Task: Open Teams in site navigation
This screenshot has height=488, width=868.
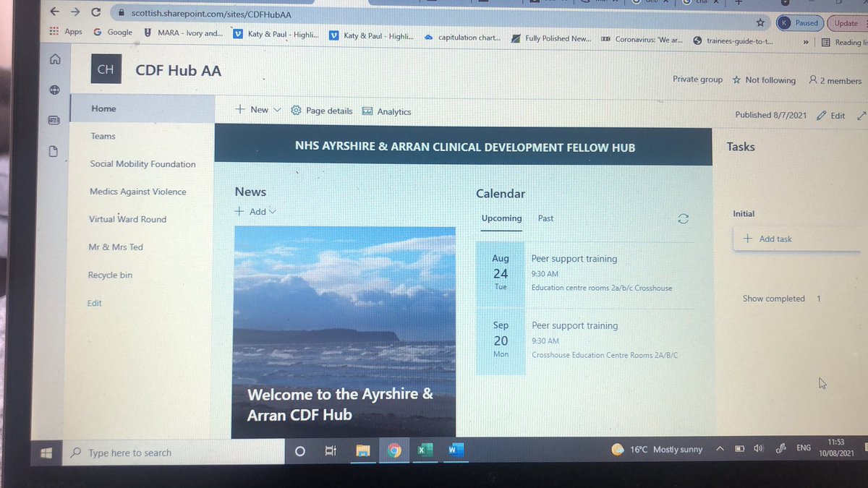Action: [103, 136]
